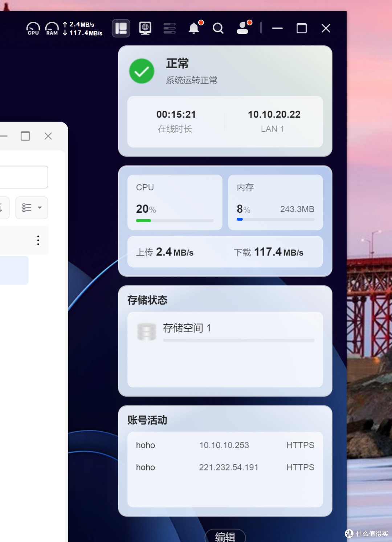The height and width of the screenshot is (542, 392).
Task: Click the 编辑 edit button
Action: coord(225,536)
